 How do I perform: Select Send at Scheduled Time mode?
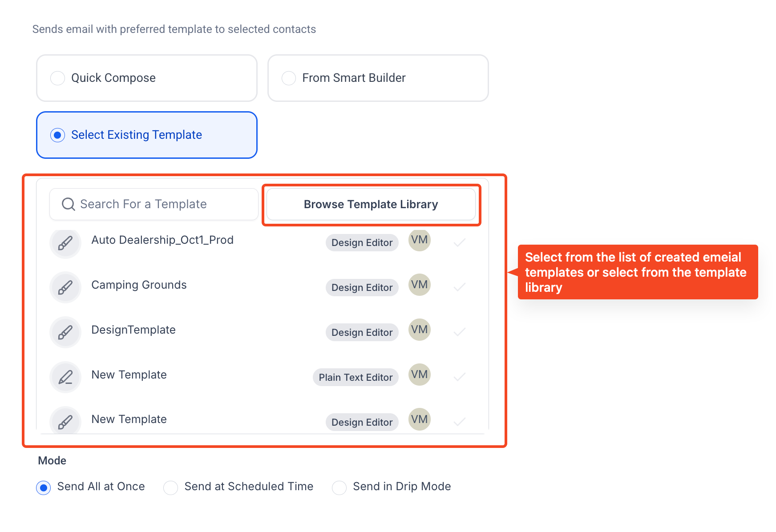coord(170,488)
